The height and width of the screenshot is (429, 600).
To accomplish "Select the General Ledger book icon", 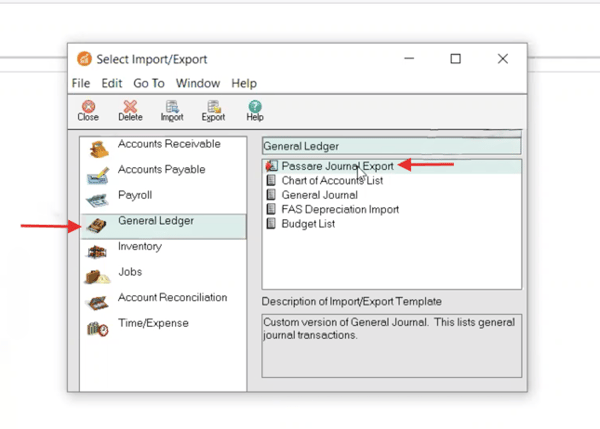I will 97,225.
